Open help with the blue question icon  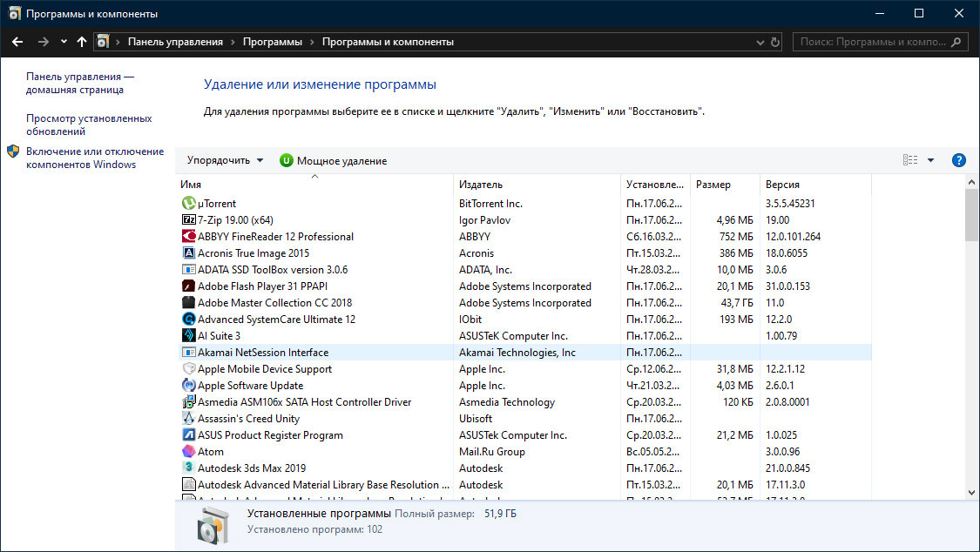point(958,160)
